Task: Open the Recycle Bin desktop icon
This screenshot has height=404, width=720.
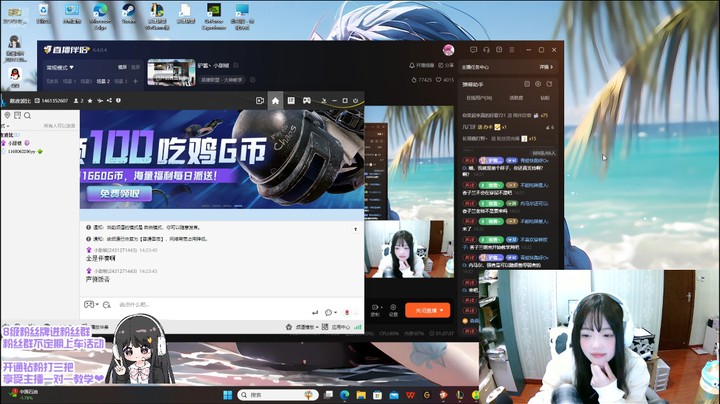Action: coord(44,15)
